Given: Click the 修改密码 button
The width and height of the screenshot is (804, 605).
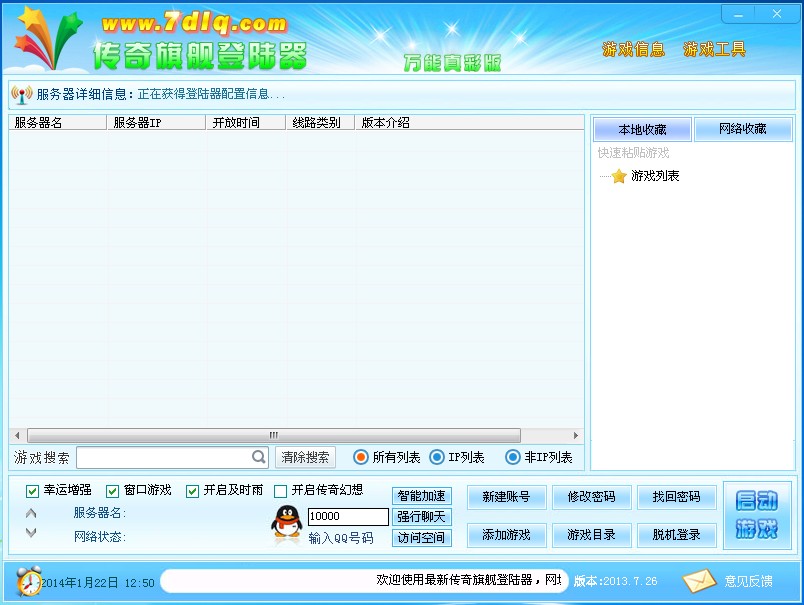Looking at the screenshot, I should coord(591,497).
